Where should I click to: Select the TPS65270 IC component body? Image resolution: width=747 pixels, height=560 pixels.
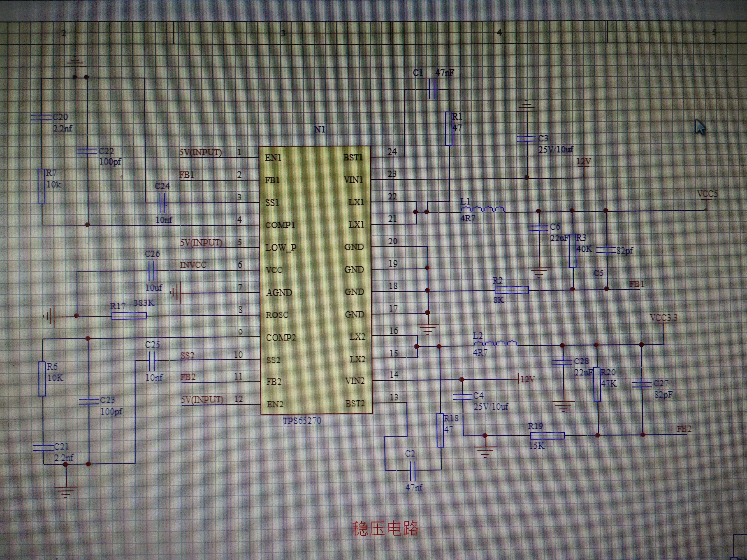(316, 280)
